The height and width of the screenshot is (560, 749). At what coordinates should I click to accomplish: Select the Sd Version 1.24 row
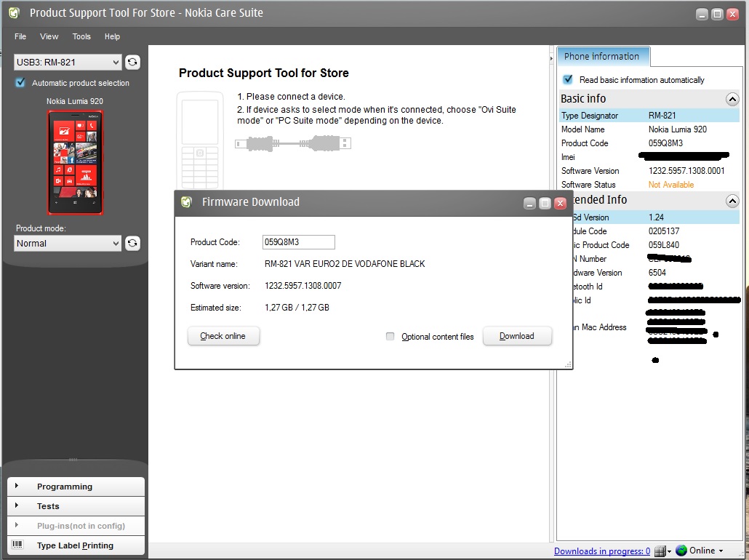coord(657,217)
